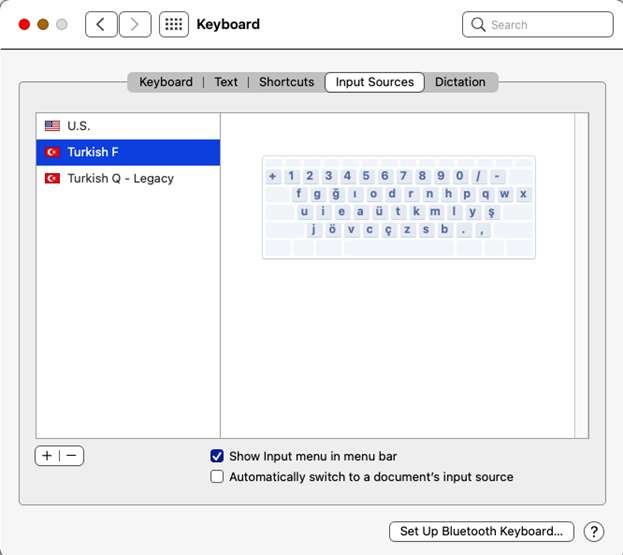Image resolution: width=623 pixels, height=555 pixels.
Task: Show all preferences with grid icon
Action: [174, 25]
